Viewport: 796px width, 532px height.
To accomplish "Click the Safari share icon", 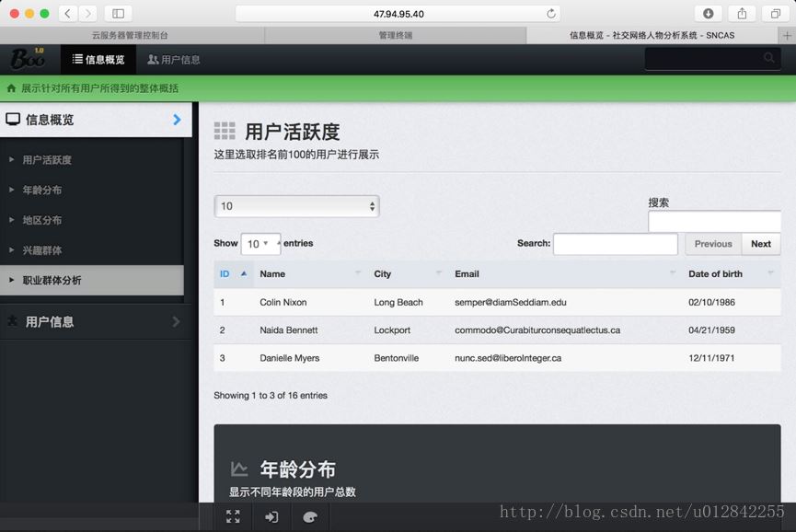I will (x=742, y=14).
